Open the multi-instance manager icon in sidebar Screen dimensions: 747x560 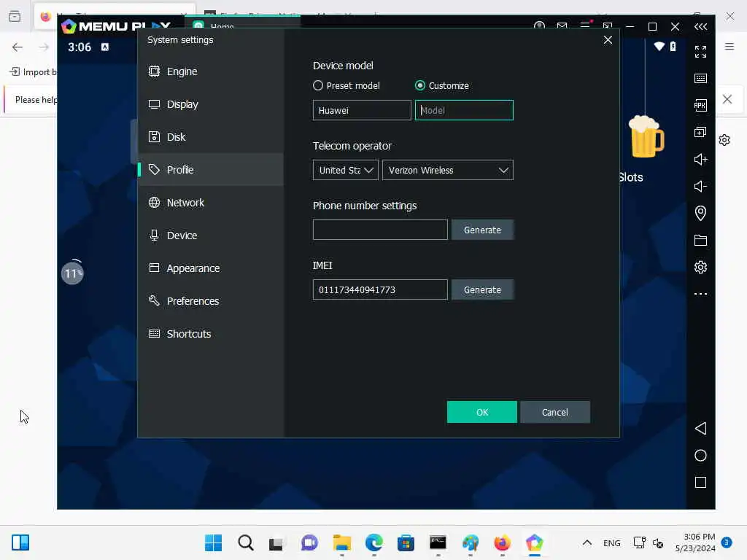tap(700, 133)
